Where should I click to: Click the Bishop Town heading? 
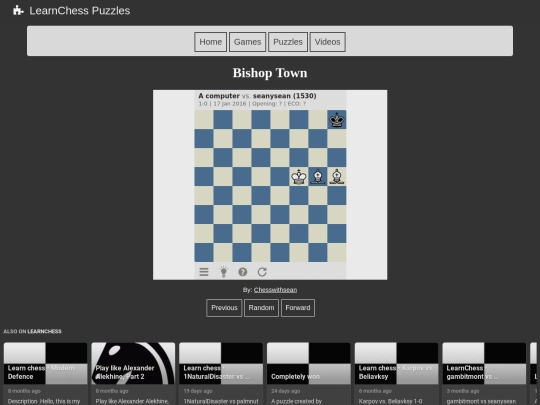click(x=270, y=73)
